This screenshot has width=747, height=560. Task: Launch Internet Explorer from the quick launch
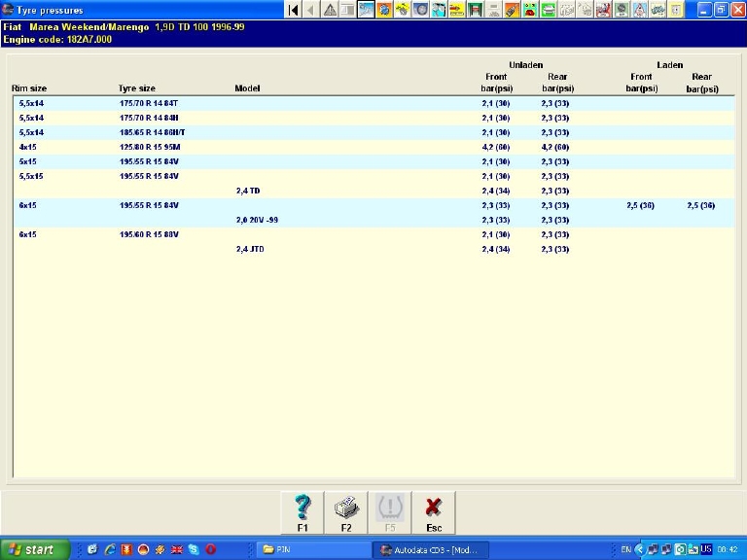coord(109,550)
